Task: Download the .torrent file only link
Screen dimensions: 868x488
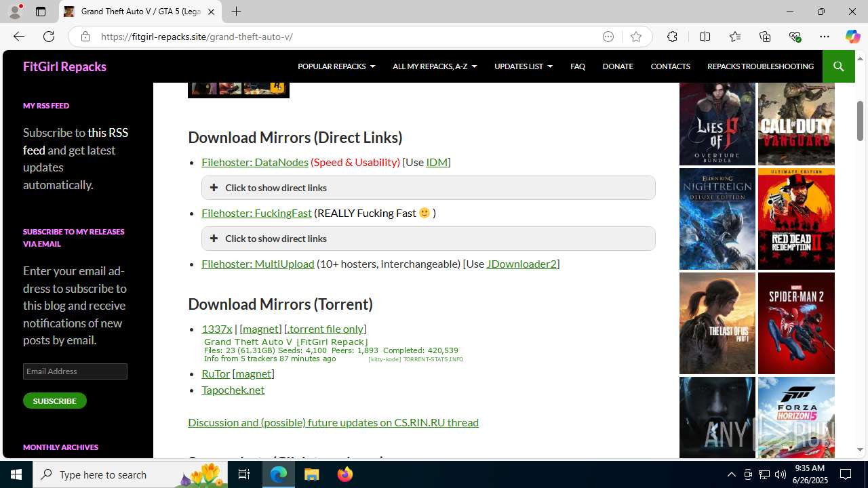Action: [x=325, y=329]
